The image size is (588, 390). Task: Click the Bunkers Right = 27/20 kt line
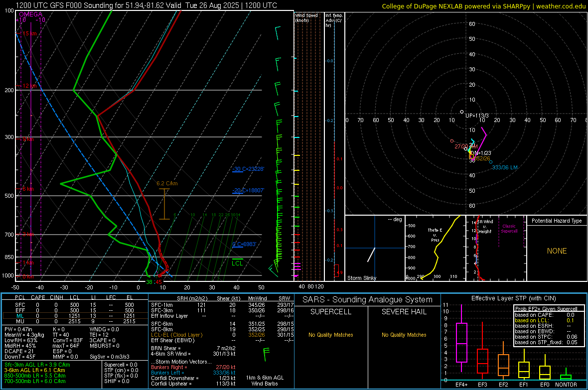[193, 368]
